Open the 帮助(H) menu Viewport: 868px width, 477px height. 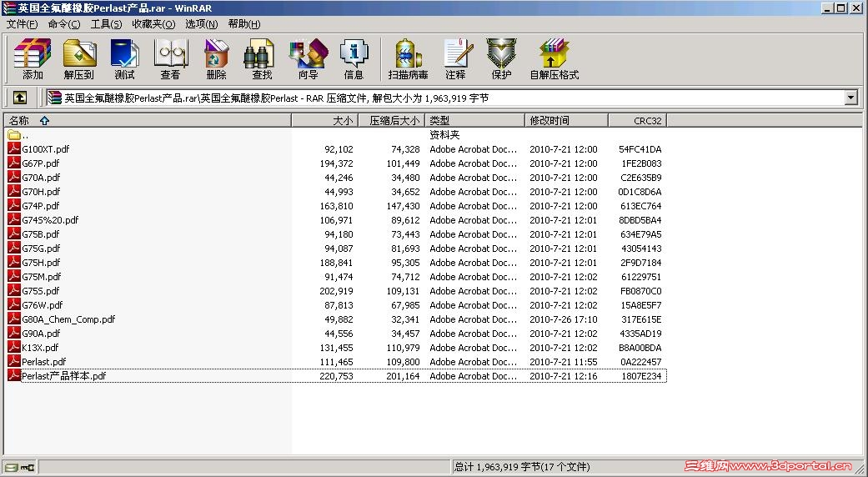tap(244, 24)
